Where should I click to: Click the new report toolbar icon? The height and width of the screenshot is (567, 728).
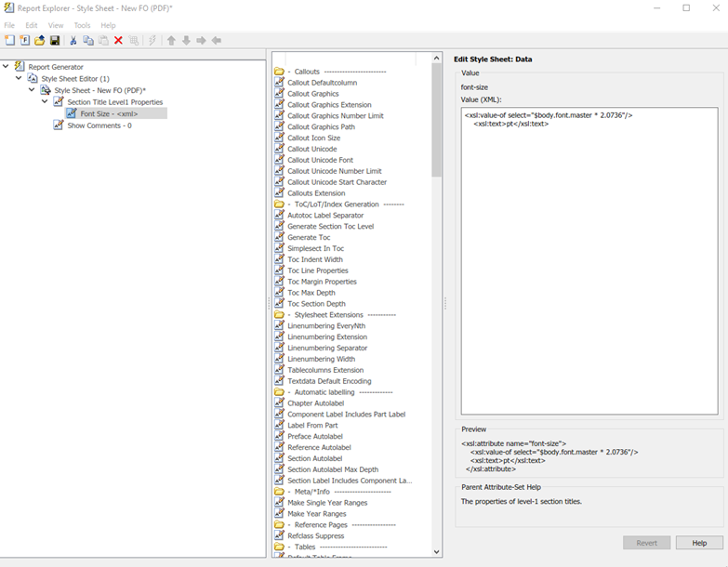pos(9,41)
